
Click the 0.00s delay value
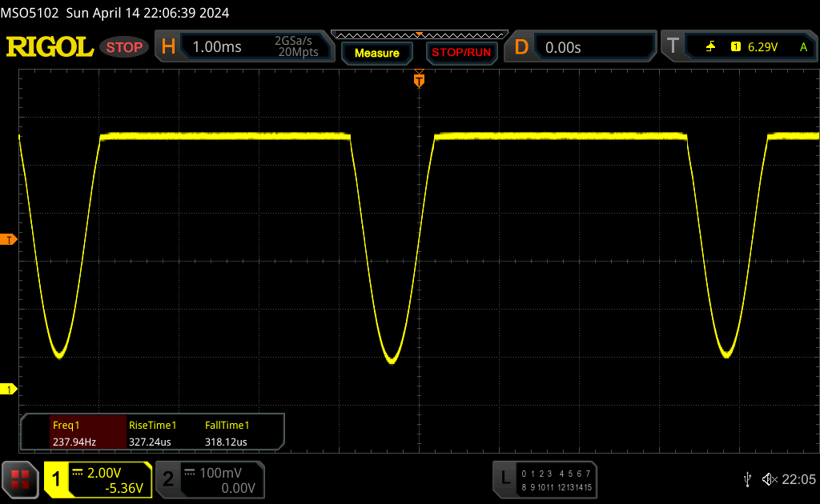[563, 47]
